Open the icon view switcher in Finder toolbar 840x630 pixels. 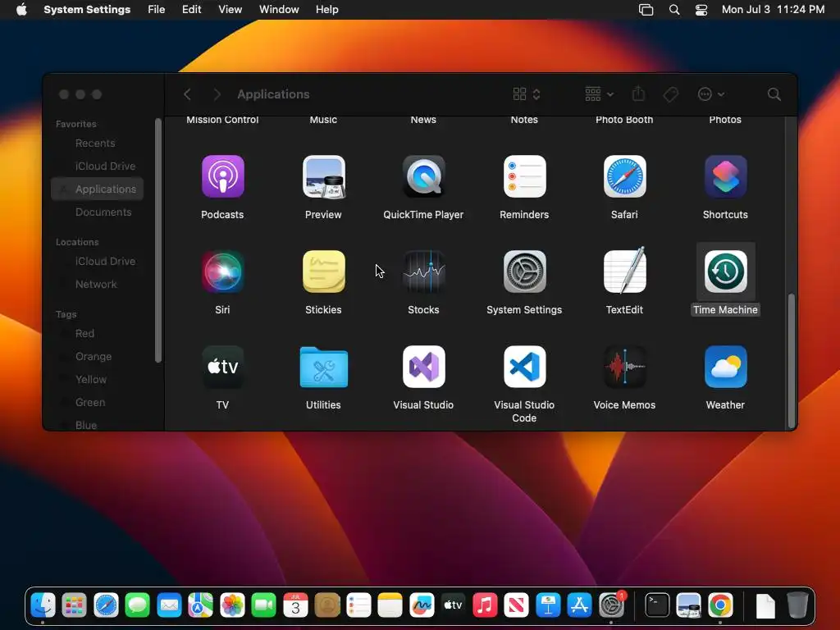coord(527,94)
